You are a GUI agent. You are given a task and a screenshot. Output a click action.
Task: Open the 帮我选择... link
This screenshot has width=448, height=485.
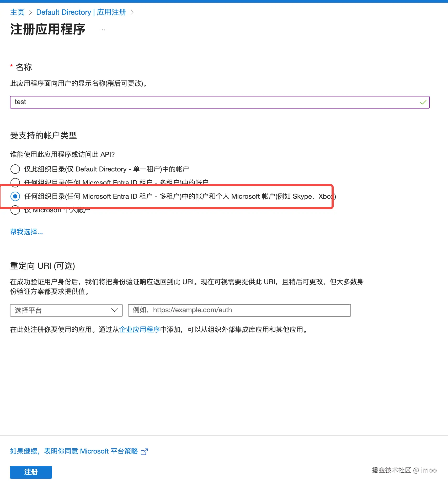click(x=26, y=232)
